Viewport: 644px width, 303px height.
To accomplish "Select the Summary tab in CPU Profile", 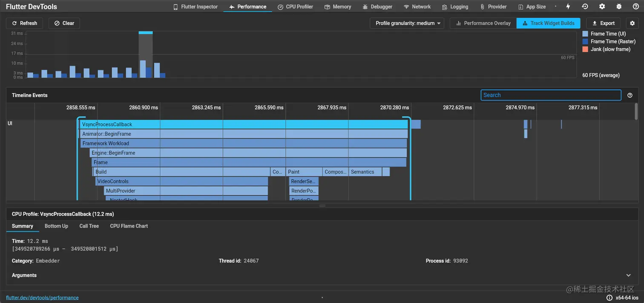I will click(x=23, y=226).
